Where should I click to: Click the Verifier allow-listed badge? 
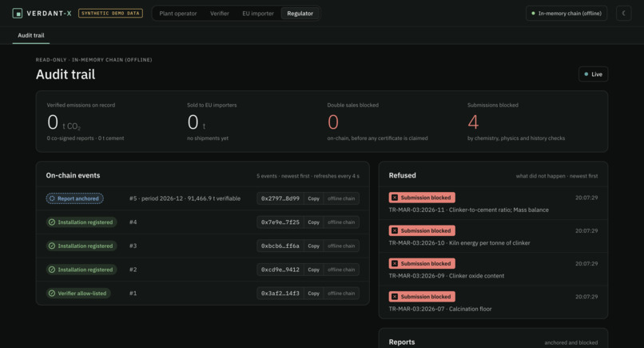pos(78,294)
